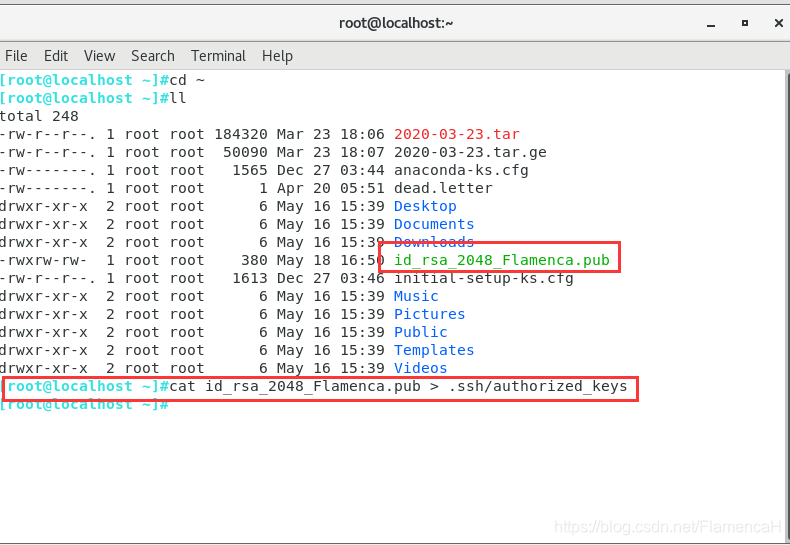Click the vertical scrollbar of the terminal
Viewport: 790px width, 545px height.
786,305
